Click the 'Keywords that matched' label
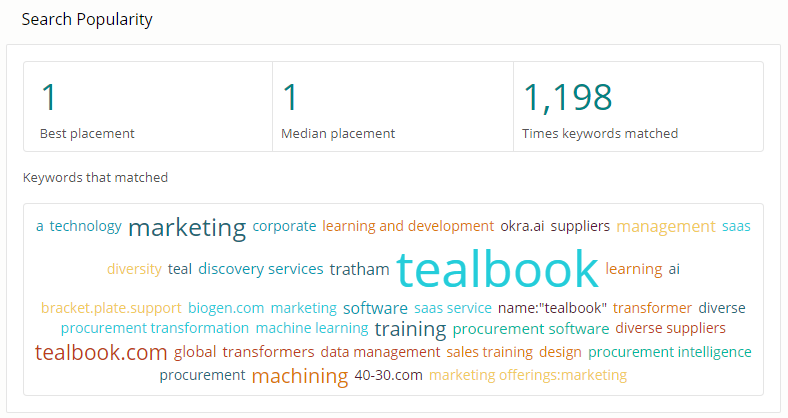This screenshot has height=418, width=788. (95, 178)
